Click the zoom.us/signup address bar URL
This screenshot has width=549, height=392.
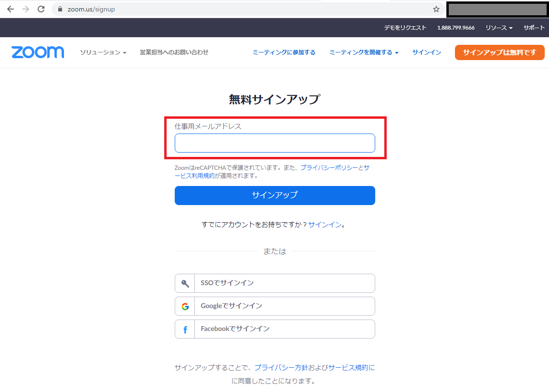point(91,10)
